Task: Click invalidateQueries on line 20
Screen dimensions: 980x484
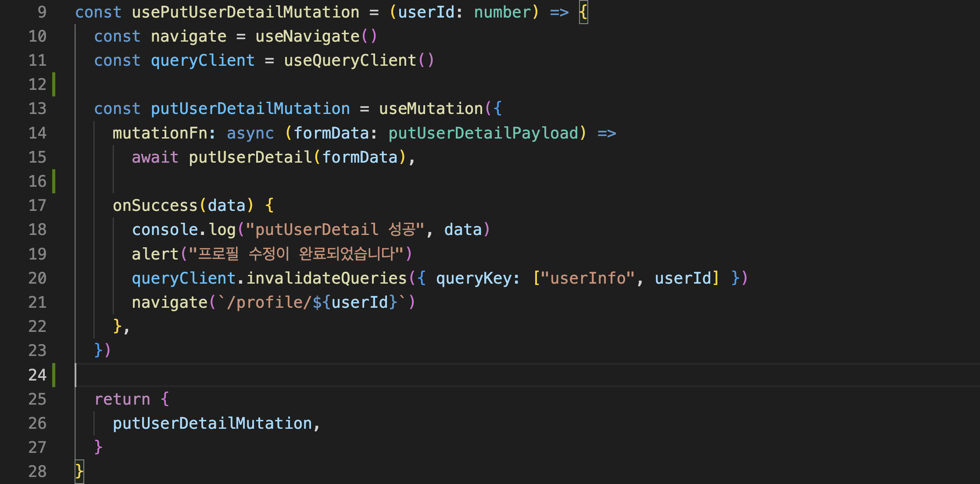Action: click(326, 278)
